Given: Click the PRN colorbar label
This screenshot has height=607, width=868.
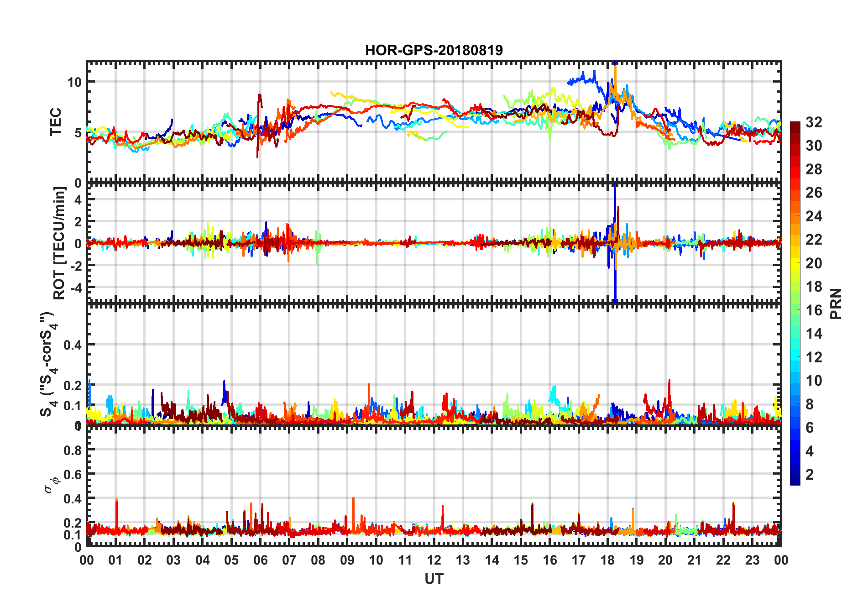Looking at the screenshot, I should (836, 303).
